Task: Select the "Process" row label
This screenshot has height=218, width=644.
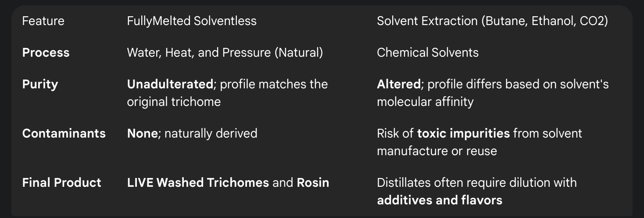Action: click(x=46, y=53)
